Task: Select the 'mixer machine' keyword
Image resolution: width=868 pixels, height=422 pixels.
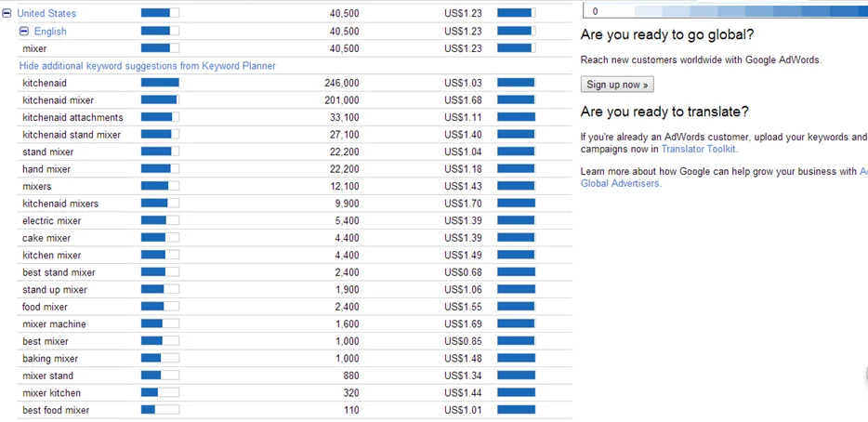Action: coord(54,324)
